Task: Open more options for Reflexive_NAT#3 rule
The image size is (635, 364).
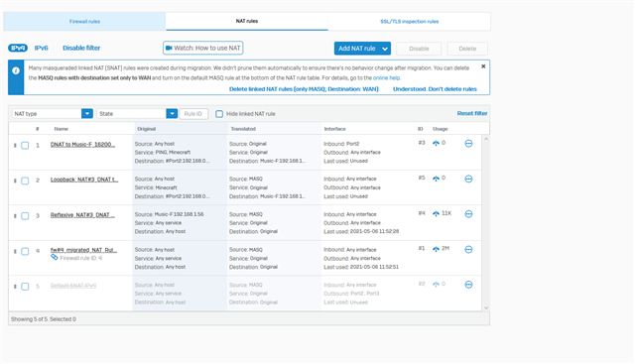Action: click(468, 214)
